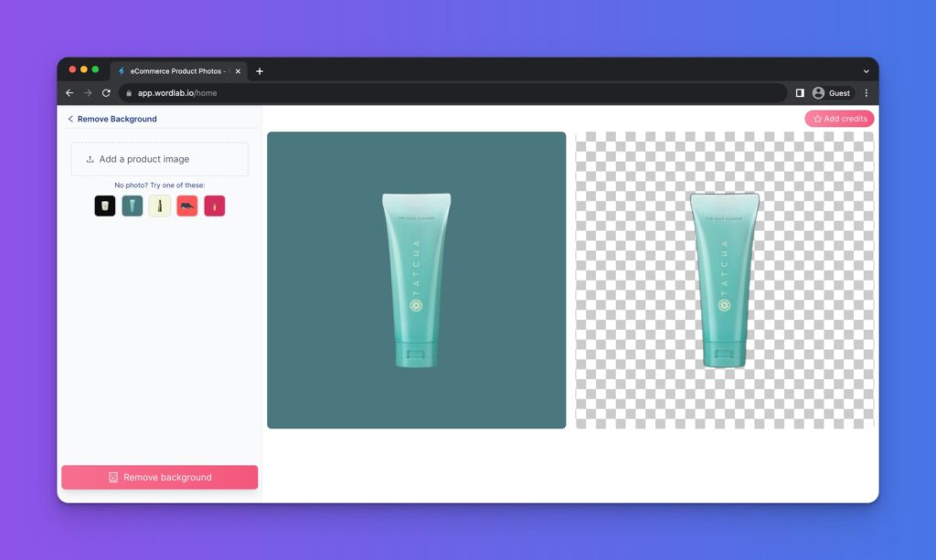Open the browser's three-dot overflow menu
Screen dimensions: 936x560
[866, 92]
